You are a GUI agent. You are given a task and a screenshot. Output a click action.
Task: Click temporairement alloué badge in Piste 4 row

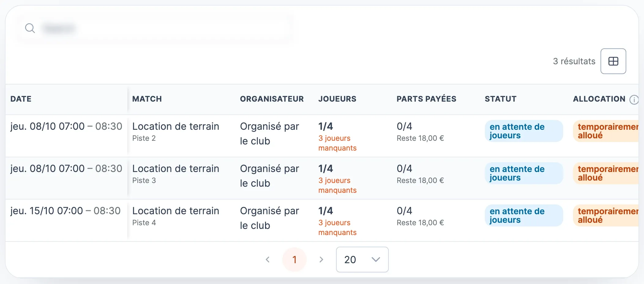(x=606, y=215)
